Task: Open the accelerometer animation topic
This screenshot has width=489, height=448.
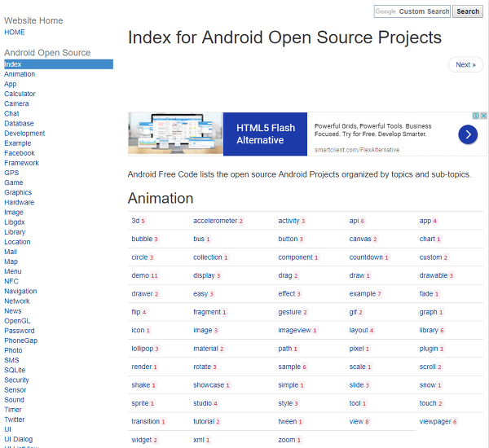Action: pyautogui.click(x=215, y=221)
